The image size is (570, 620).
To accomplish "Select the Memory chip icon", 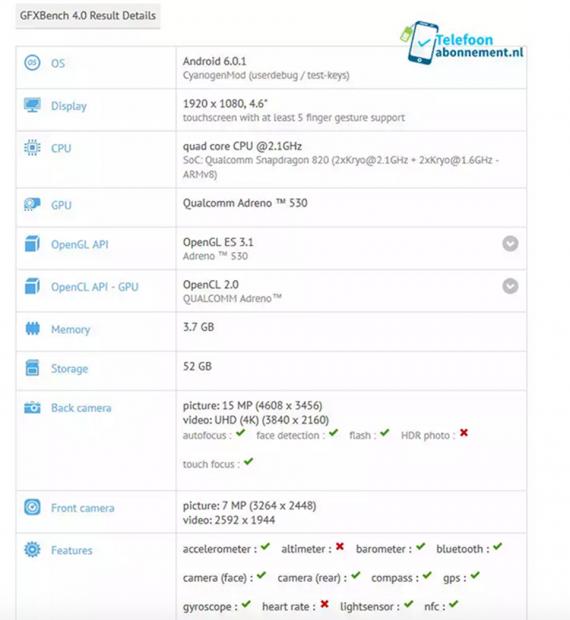I will (32, 329).
